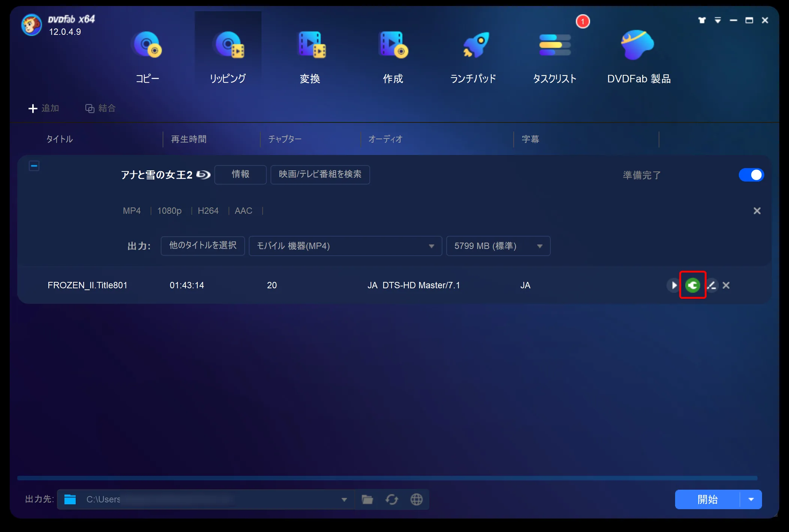The image size is (789, 532).
Task: Open advanced settings green wrench icon
Action: pos(693,285)
